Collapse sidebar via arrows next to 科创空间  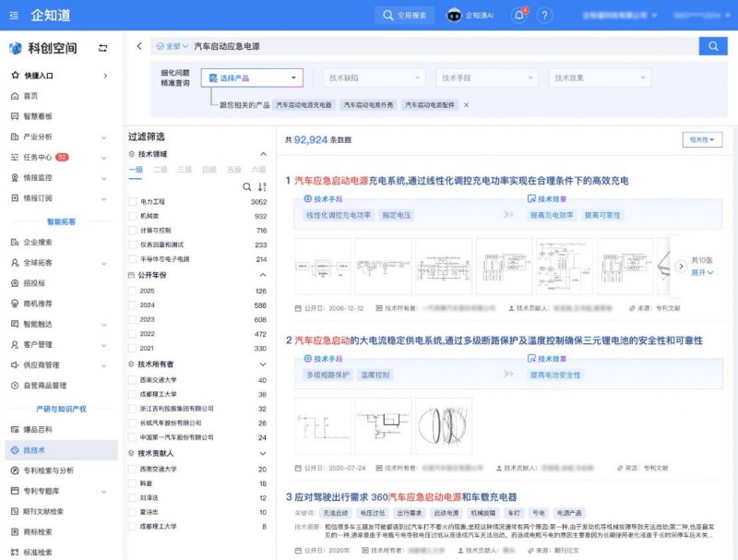point(101,48)
